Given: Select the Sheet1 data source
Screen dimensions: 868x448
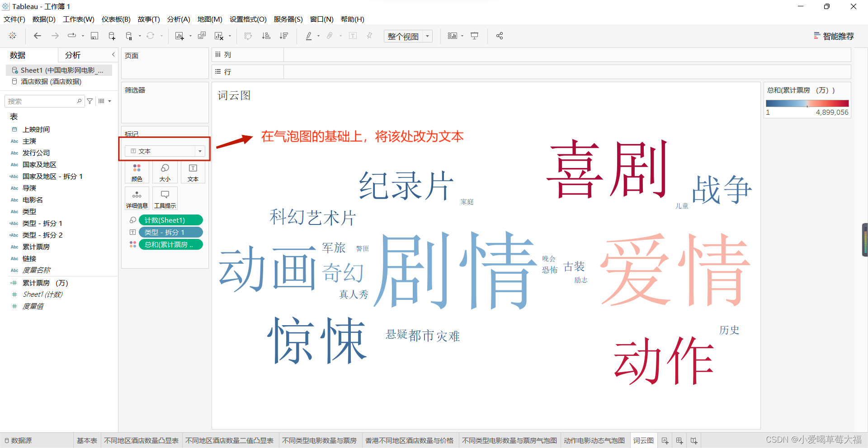Looking at the screenshot, I should tap(59, 70).
